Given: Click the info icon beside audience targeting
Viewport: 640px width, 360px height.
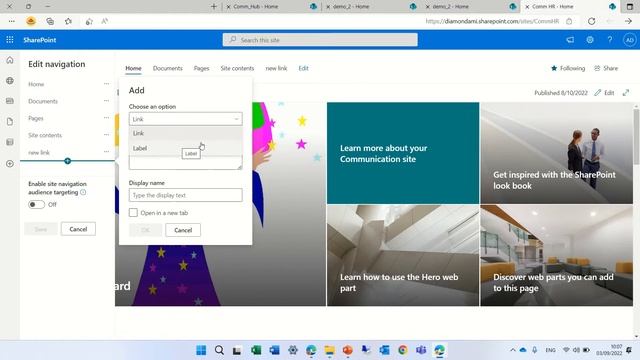Looking at the screenshot, I should pos(83,192).
